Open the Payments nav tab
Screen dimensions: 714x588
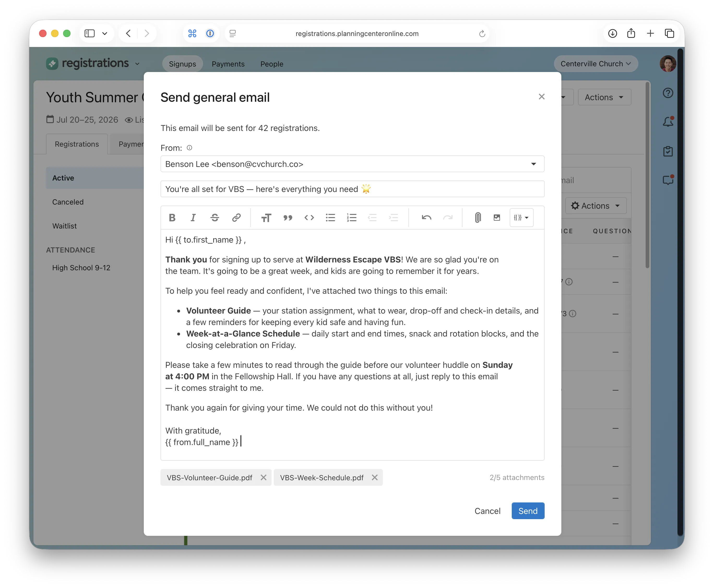228,64
